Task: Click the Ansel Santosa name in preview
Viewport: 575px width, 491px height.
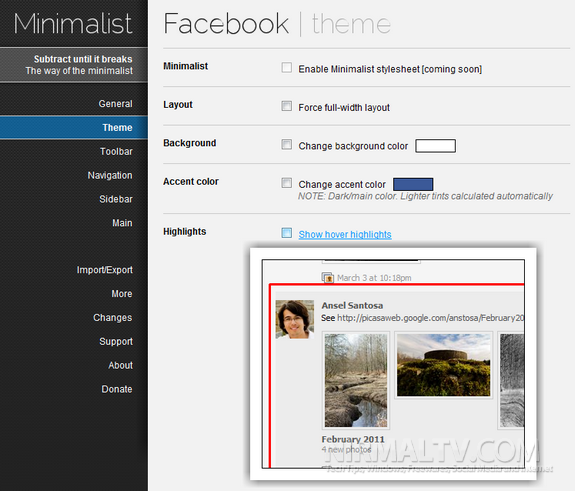Action: (x=352, y=305)
